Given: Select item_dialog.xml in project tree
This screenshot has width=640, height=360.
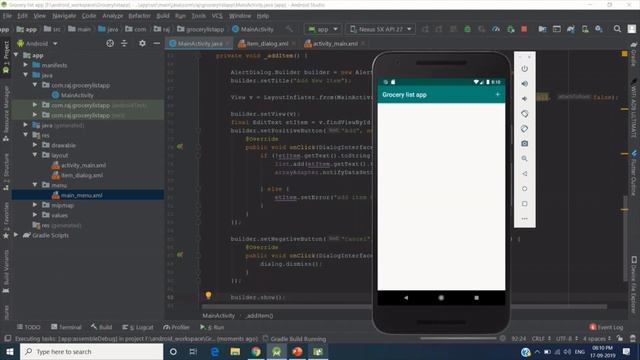Looking at the screenshot, I should 82,175.
